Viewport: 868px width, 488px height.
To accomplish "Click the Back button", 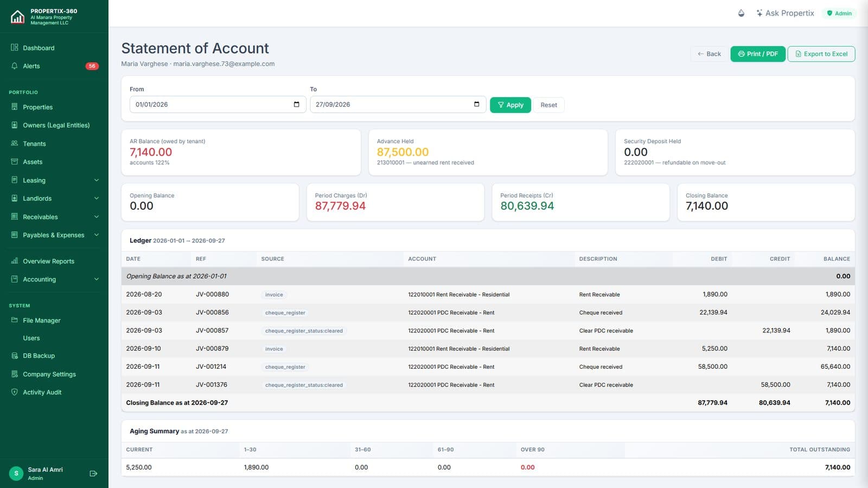I will [x=709, y=54].
